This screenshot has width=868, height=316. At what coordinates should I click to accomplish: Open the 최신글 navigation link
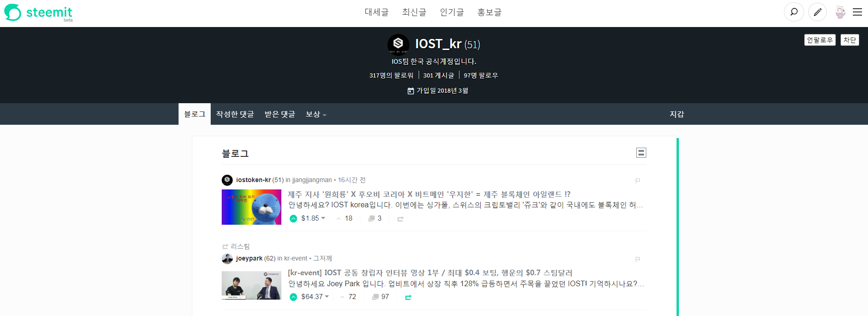coord(414,12)
